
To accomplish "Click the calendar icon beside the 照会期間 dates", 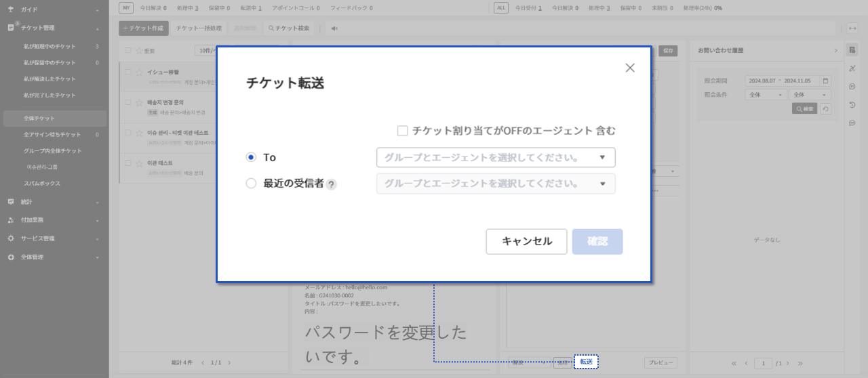I will [825, 81].
